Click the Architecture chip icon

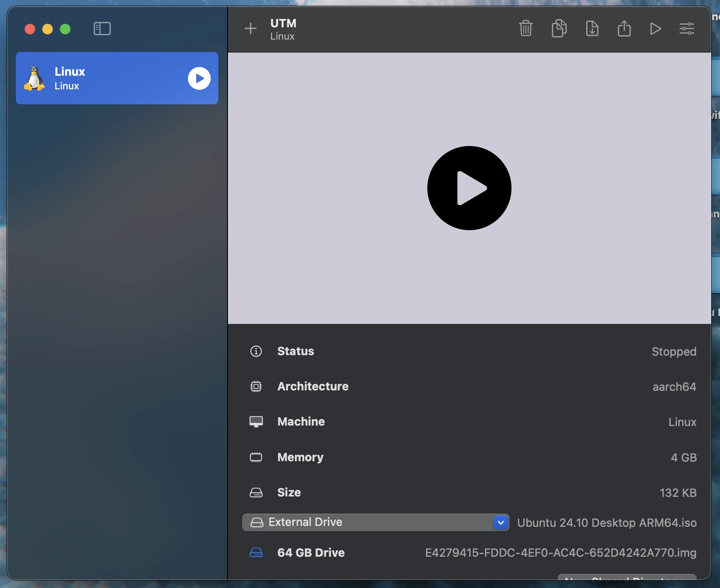256,386
